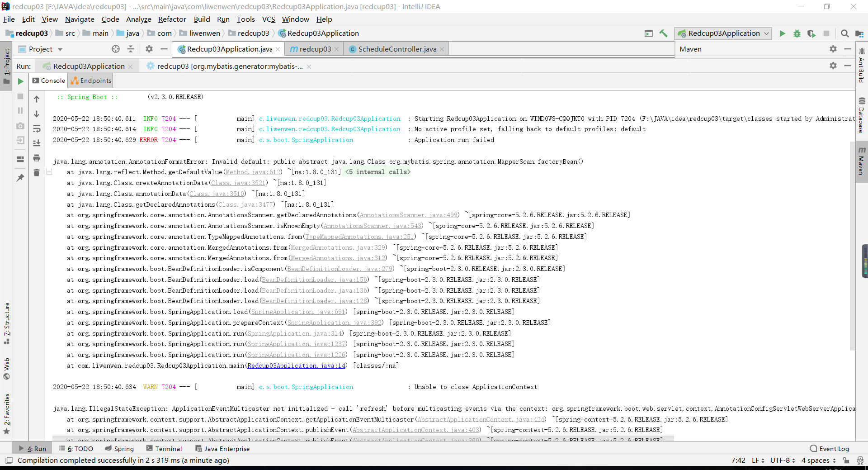868x470 pixels.
Task: Close ScheduleController.java tab
Action: click(x=442, y=49)
